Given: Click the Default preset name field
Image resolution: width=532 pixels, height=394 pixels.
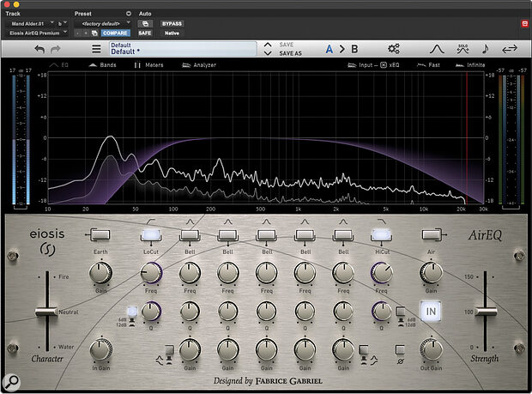Looking at the screenshot, I should tap(183, 49).
